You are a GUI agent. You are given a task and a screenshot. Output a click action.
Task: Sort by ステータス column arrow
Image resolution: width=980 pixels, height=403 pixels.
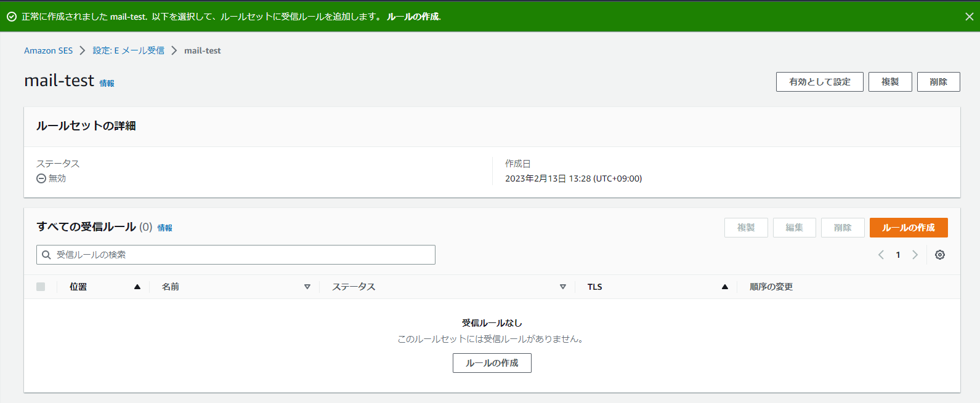(x=563, y=287)
